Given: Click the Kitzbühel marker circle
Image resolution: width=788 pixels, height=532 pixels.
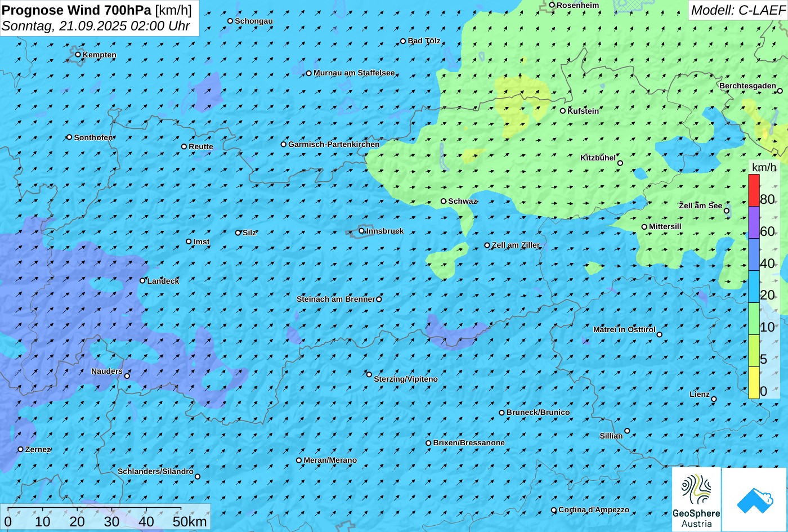Looking at the screenshot, I should [620, 163].
